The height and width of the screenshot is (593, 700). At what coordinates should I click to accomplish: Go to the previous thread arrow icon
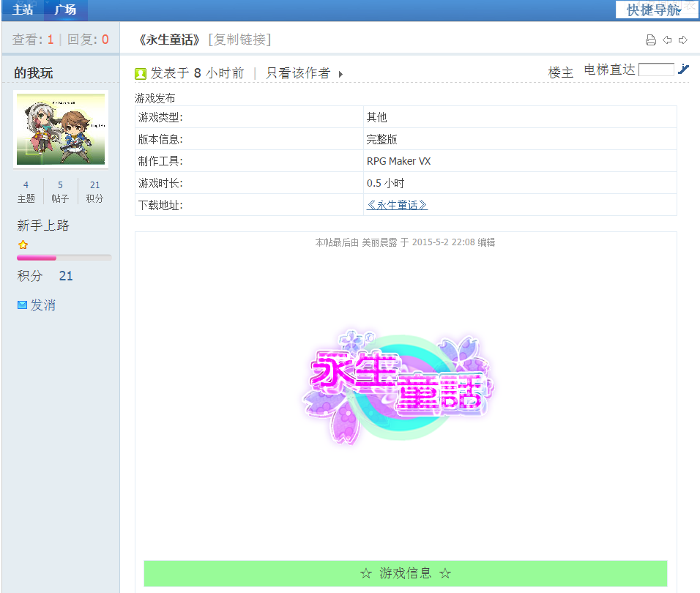tap(667, 40)
